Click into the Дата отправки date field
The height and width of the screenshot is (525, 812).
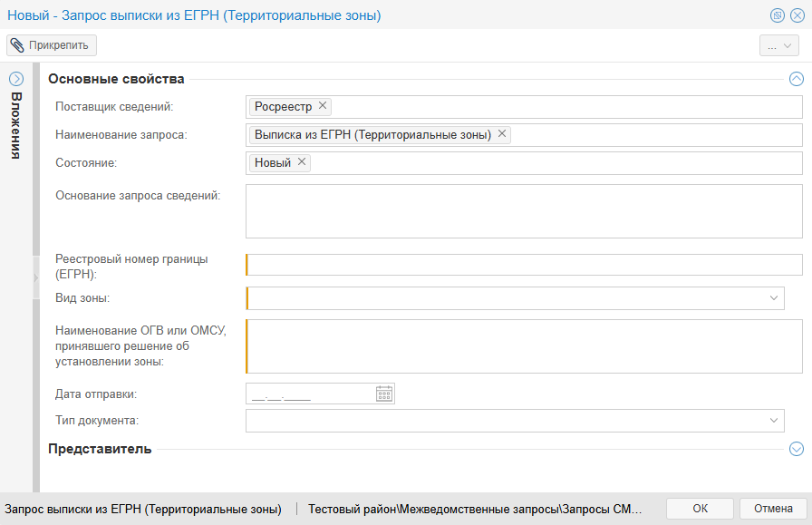pyautogui.click(x=308, y=394)
